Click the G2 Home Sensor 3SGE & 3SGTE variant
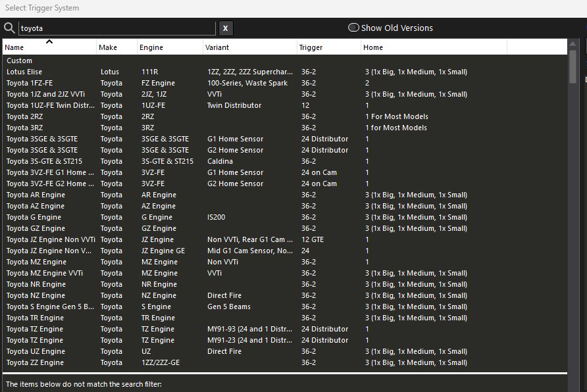The width and height of the screenshot is (587, 392). [x=235, y=150]
